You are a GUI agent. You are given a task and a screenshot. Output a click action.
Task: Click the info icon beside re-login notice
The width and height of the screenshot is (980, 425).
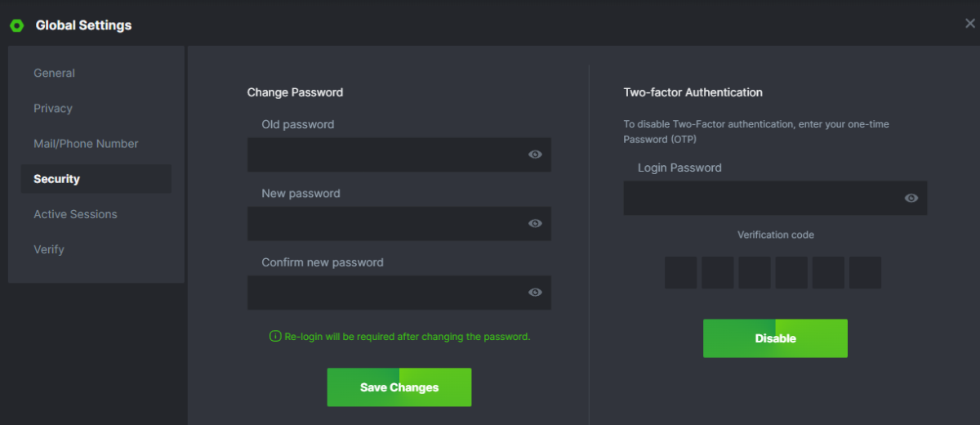pos(275,336)
